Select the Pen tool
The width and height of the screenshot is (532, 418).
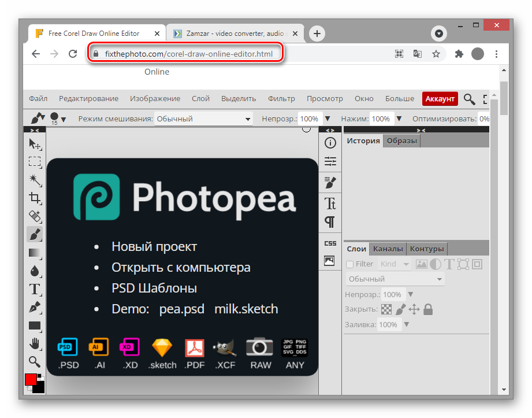35,308
